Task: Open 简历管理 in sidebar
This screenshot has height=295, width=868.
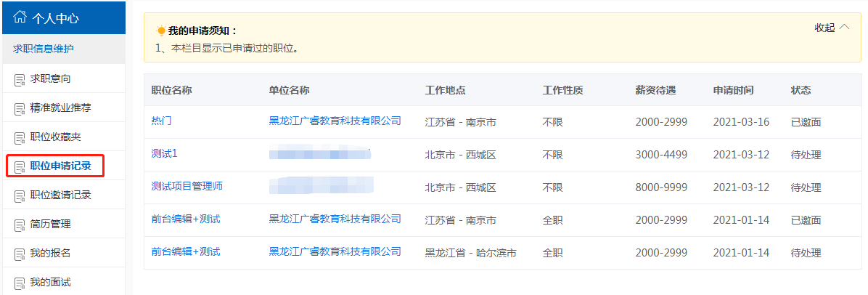Action: (x=51, y=224)
